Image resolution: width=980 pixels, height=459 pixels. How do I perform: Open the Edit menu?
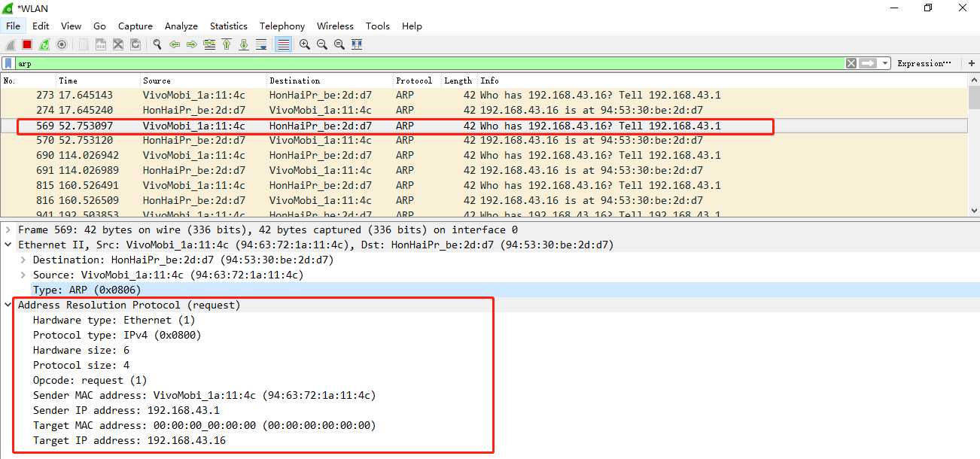pyautogui.click(x=41, y=26)
